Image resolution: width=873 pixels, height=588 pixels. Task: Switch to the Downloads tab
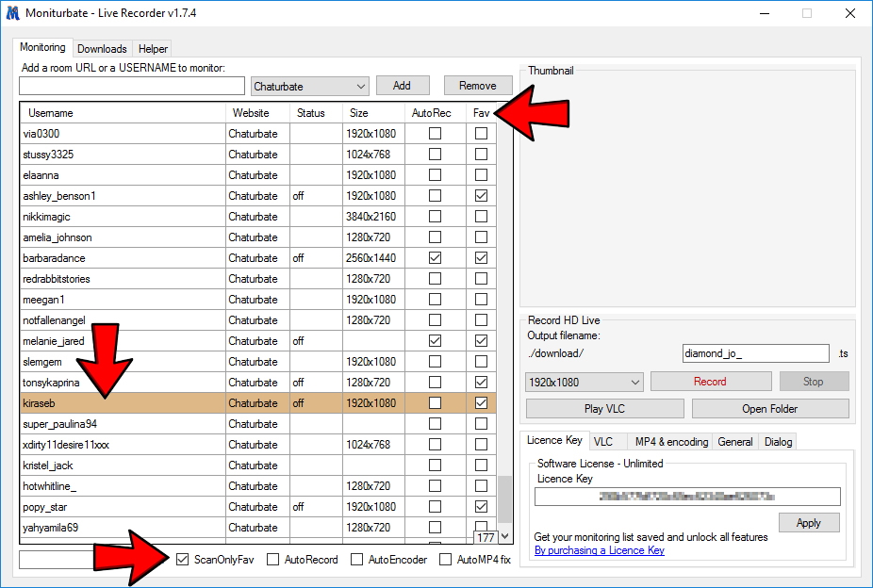(102, 49)
